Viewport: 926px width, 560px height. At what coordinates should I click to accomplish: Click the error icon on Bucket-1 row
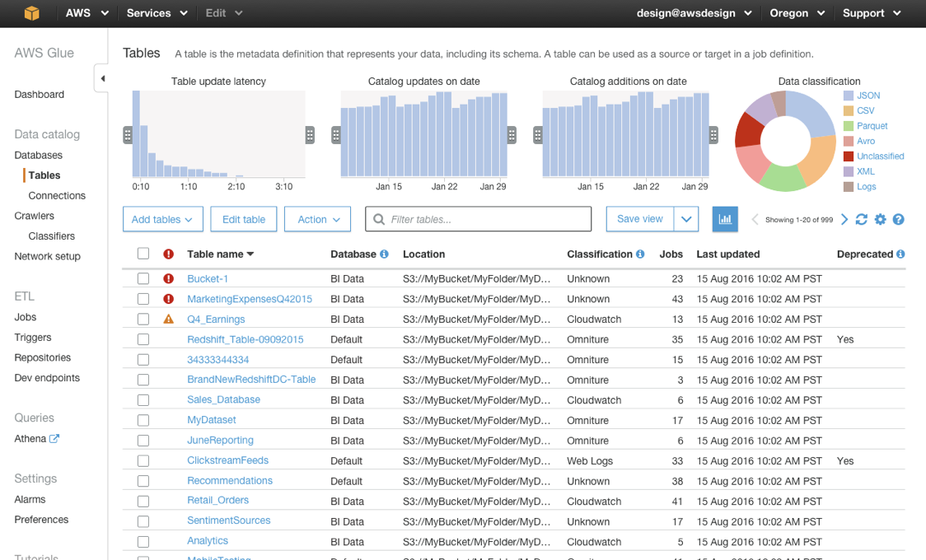pos(168,278)
